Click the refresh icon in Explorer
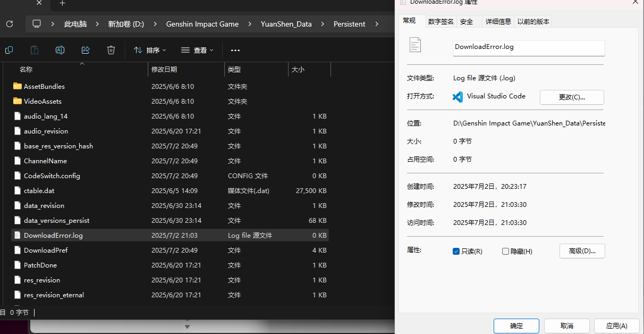Screen dimensions: 644x334 click(x=9, y=24)
